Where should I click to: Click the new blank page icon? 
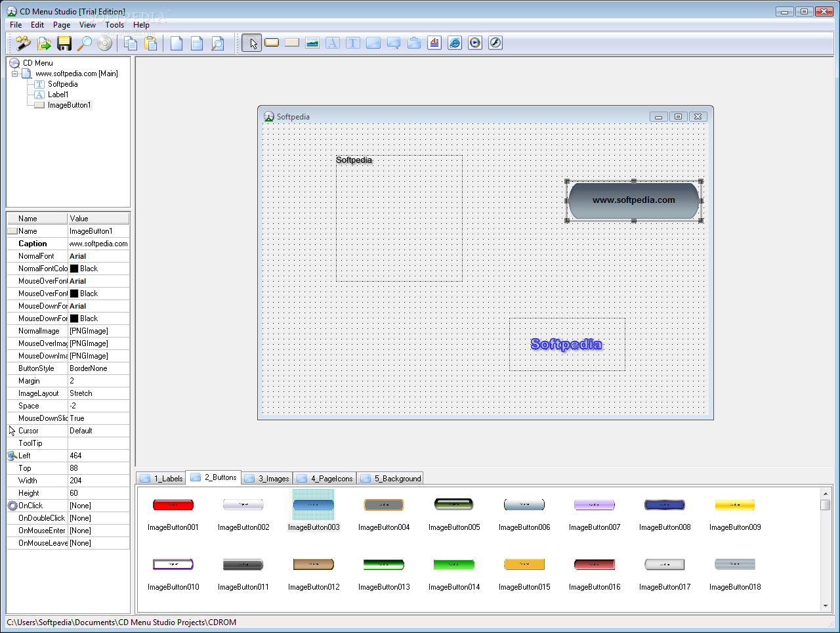[177, 43]
